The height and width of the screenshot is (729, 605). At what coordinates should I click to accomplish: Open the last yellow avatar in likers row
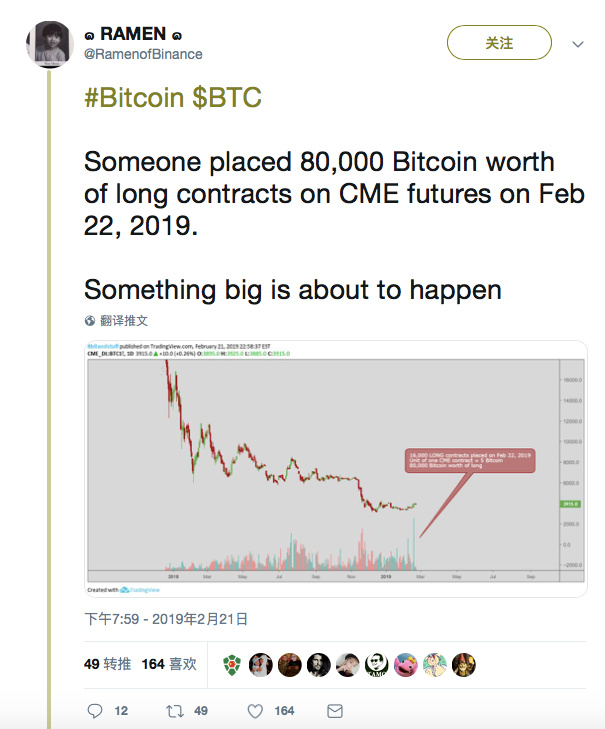pos(464,664)
